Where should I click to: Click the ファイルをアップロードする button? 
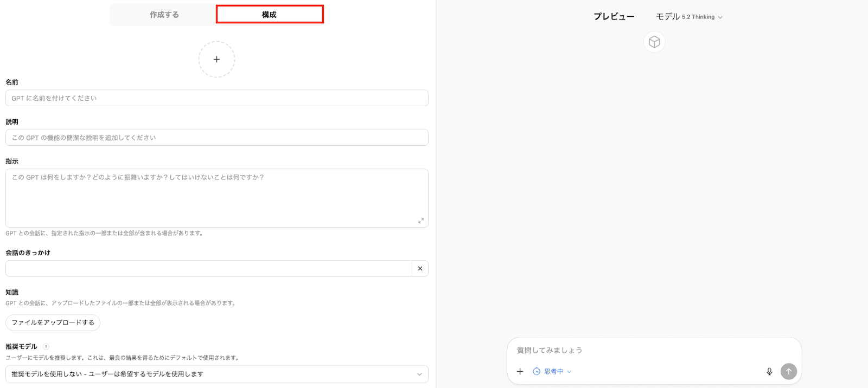[53, 322]
